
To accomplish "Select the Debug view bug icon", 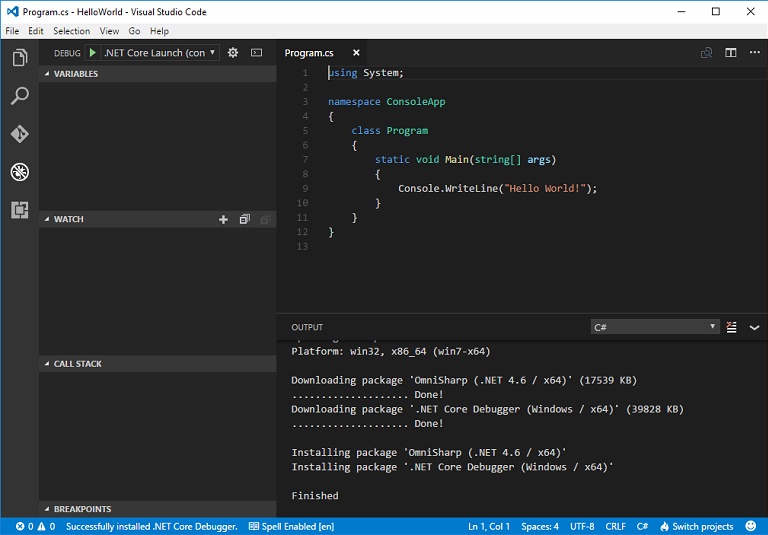I will 20,172.
